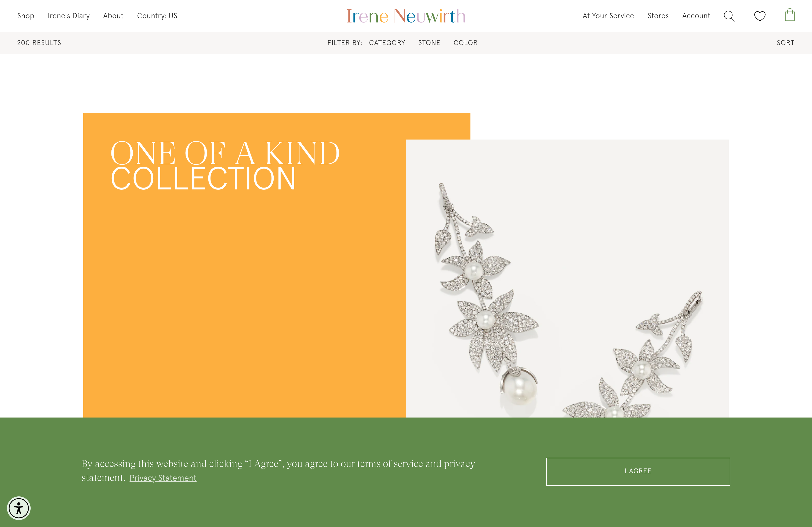The image size is (812, 527).
Task: Open the CATEGORY filter
Action: [387, 43]
